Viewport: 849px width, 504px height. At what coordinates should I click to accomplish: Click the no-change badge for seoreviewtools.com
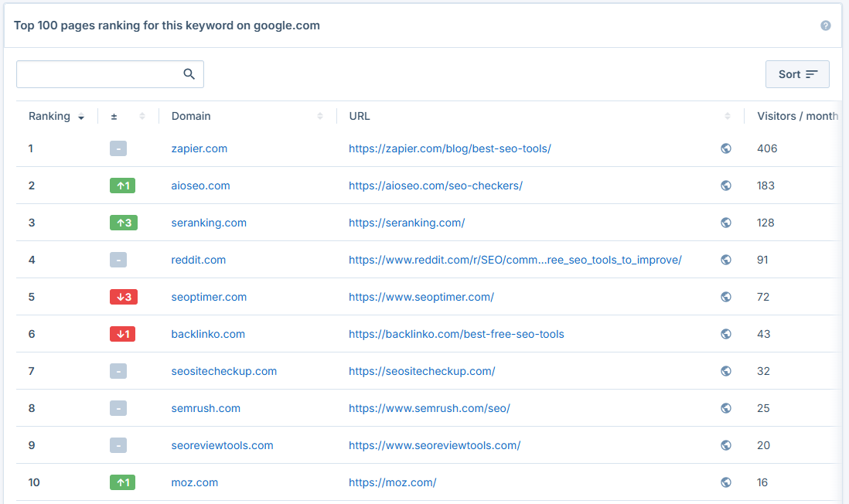click(118, 445)
